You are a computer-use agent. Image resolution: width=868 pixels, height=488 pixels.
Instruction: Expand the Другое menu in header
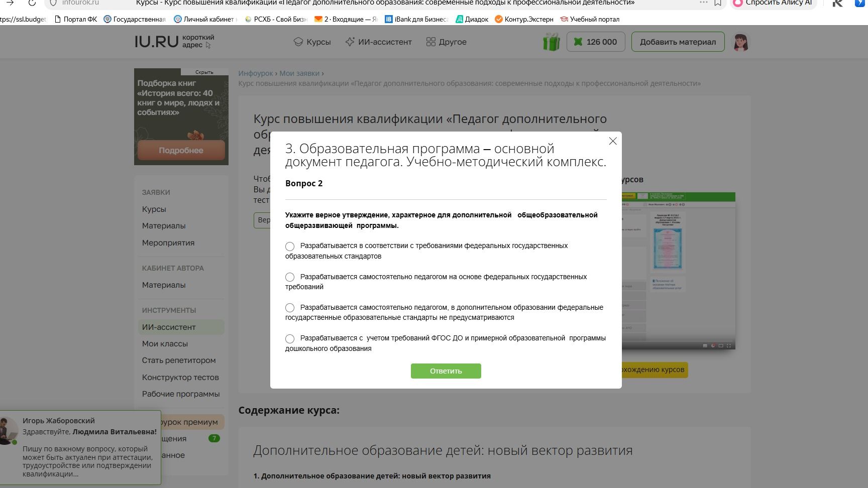446,42
